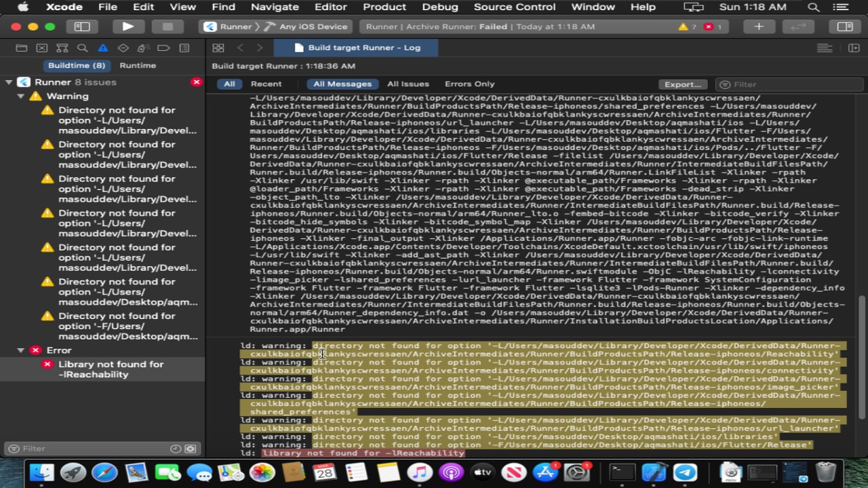Open the Breakpoint navigator icon
This screenshot has width=868, height=488.
163,48
